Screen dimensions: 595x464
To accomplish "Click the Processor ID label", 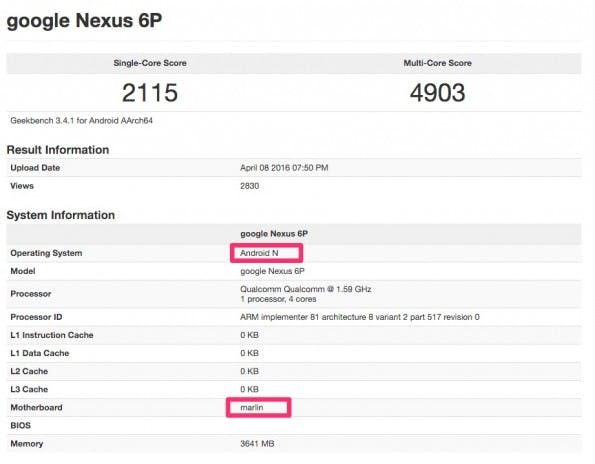I will pyautogui.click(x=36, y=317).
